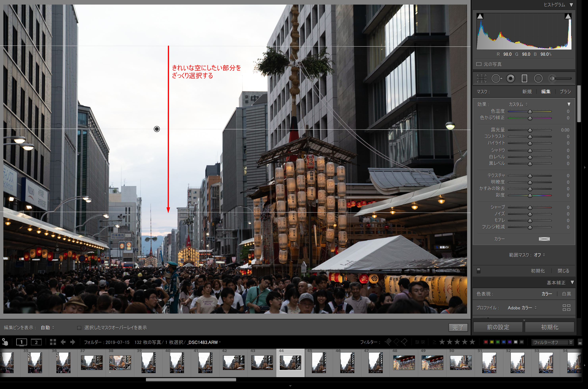
Task: Open the range mask dropdown
Action: [x=539, y=255]
